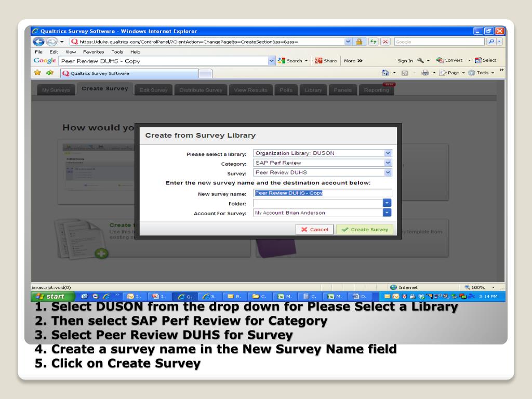Click the Cancel button in dialog
This screenshot has width=532, height=399.
coord(314,229)
